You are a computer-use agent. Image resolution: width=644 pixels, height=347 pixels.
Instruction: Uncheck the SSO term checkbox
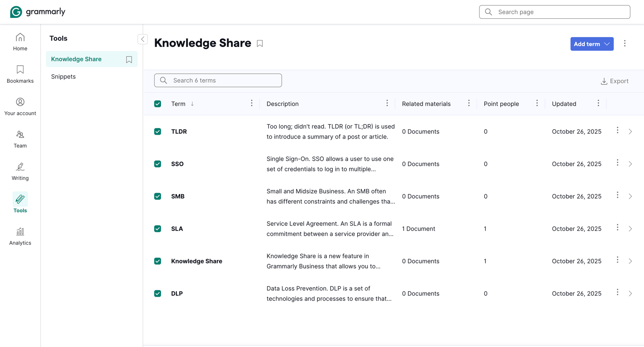click(158, 164)
